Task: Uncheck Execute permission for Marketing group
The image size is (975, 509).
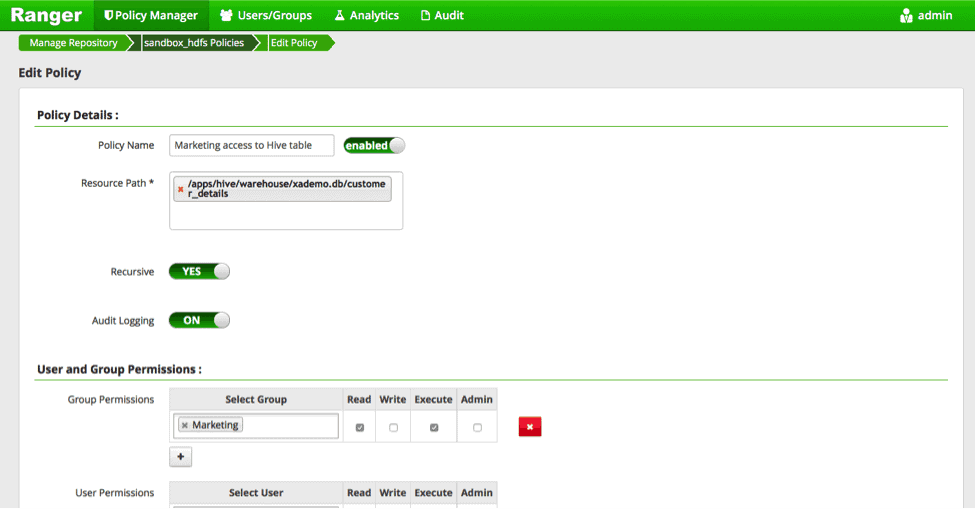Action: point(434,428)
